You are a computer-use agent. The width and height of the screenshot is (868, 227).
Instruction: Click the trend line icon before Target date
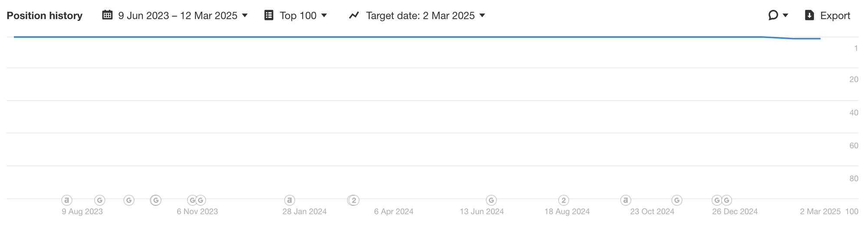pyautogui.click(x=354, y=15)
